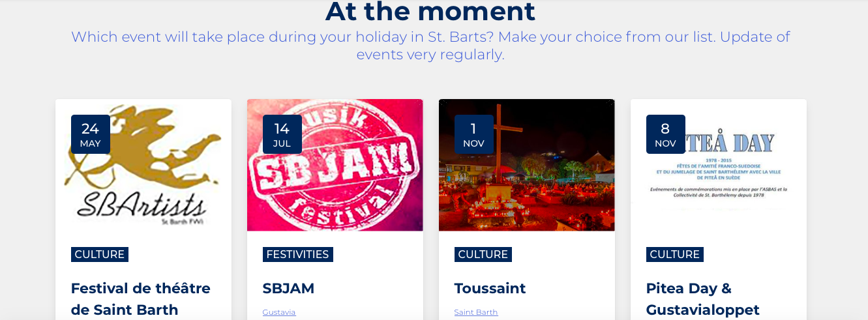Click the event list description paragraph

coord(430,46)
